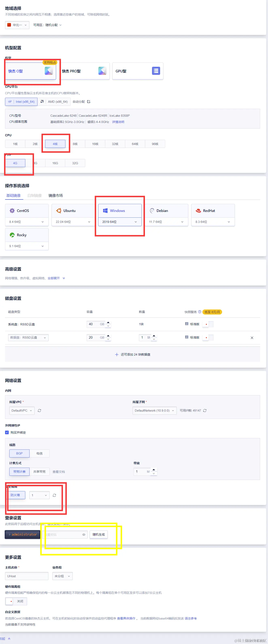Open Rocky 9.1 64位 version dropdown
Screen dimensions: 268x644
coord(27,246)
